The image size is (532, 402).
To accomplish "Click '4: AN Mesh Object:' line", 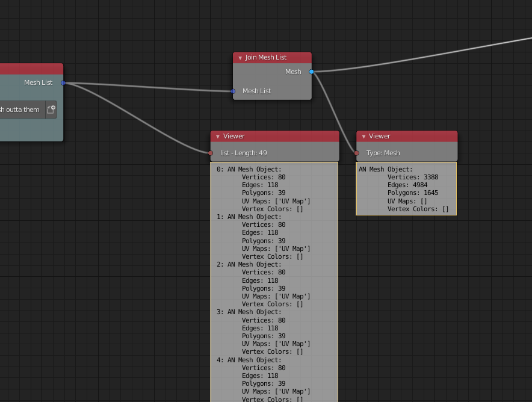I will click(x=249, y=360).
